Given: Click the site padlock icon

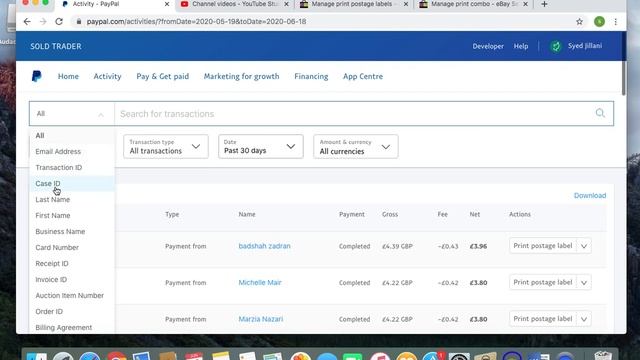Looking at the screenshot, I should [79, 22].
